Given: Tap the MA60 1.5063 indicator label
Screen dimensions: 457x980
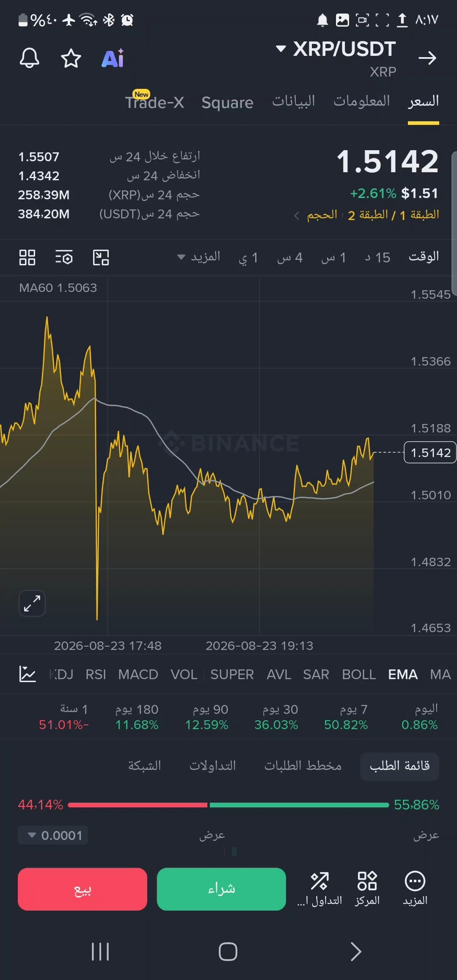Looking at the screenshot, I should click(58, 288).
